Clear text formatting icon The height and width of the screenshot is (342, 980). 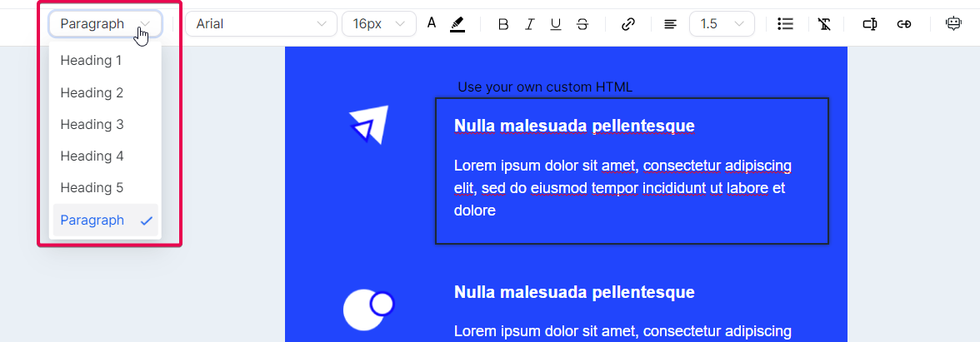click(x=825, y=24)
